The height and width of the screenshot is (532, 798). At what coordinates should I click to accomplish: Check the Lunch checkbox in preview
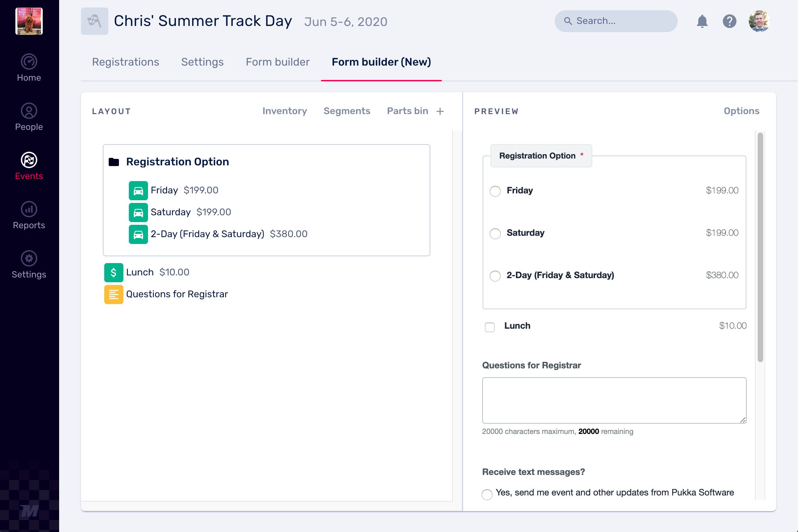click(x=490, y=327)
